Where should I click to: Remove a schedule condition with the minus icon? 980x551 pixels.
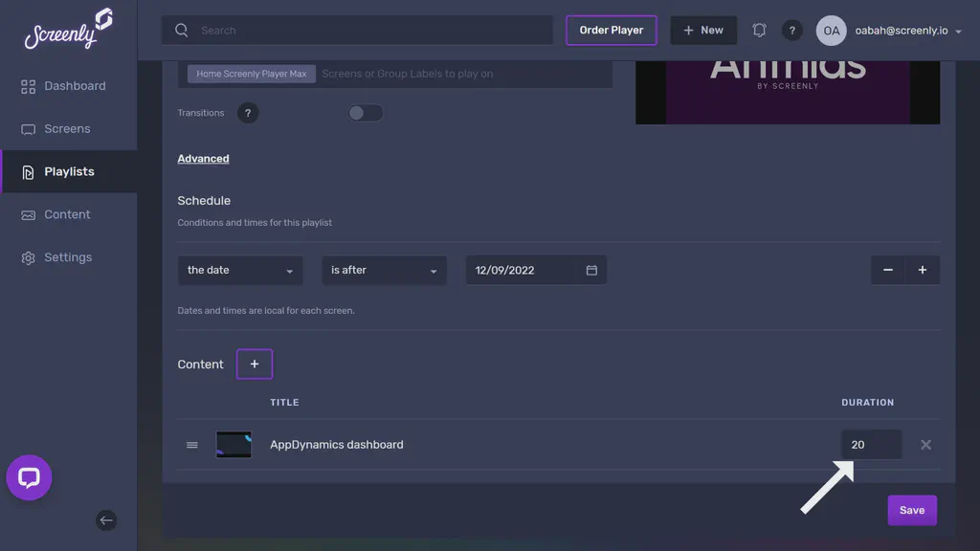tap(888, 270)
